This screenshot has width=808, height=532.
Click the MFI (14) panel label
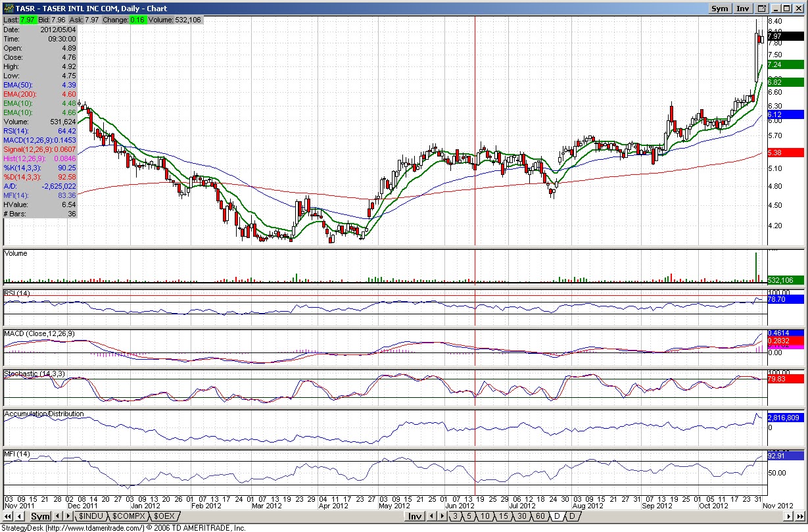(x=17, y=454)
